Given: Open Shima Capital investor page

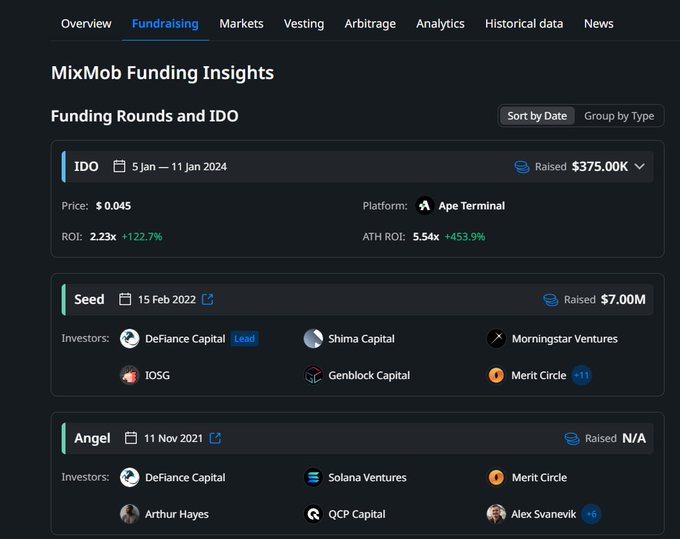Looking at the screenshot, I should (361, 339).
